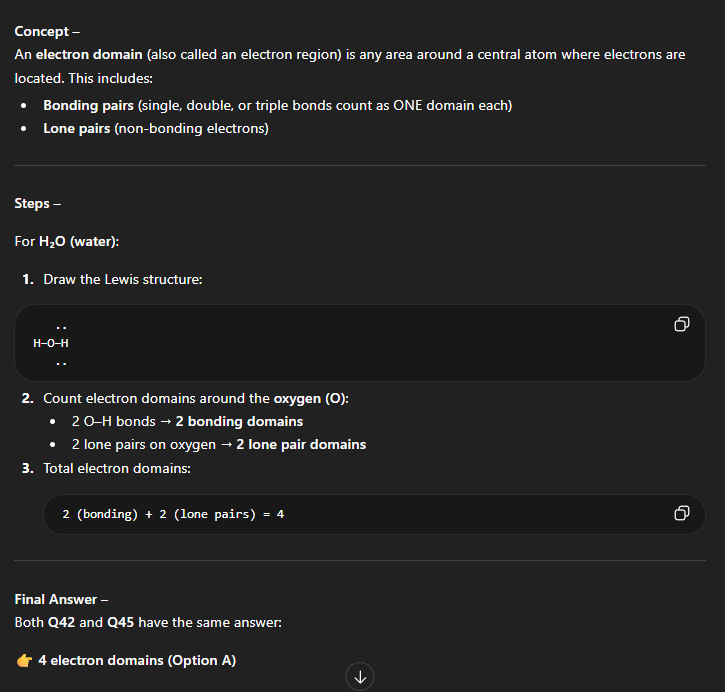Click '4 electron domains (Option A)' answer
Screen dimensions: 725x692
[137, 660]
